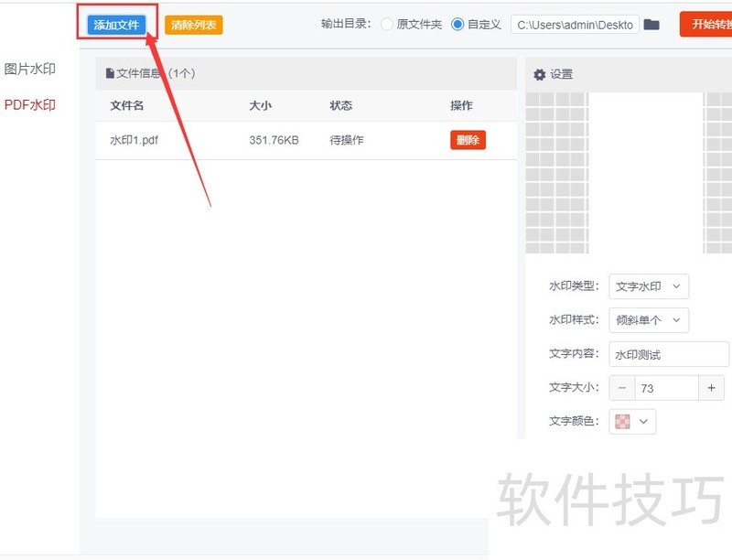
Task: Click the orange 开始转换 button
Action: 705,25
